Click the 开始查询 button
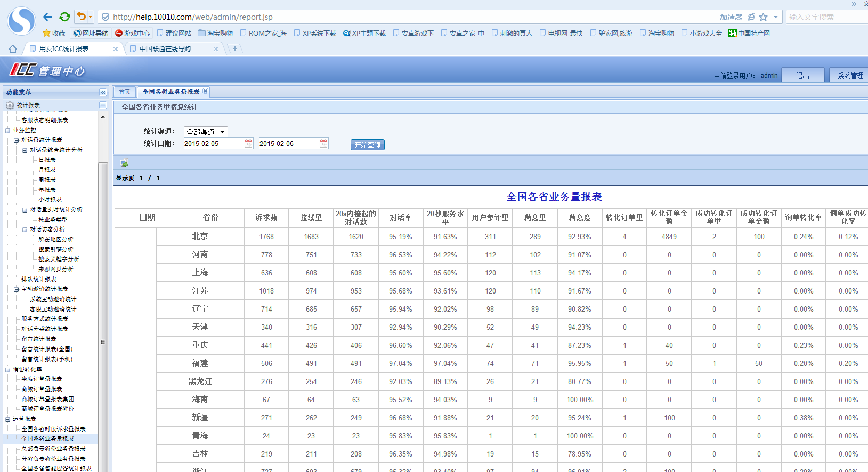The height and width of the screenshot is (472, 868). coord(368,144)
